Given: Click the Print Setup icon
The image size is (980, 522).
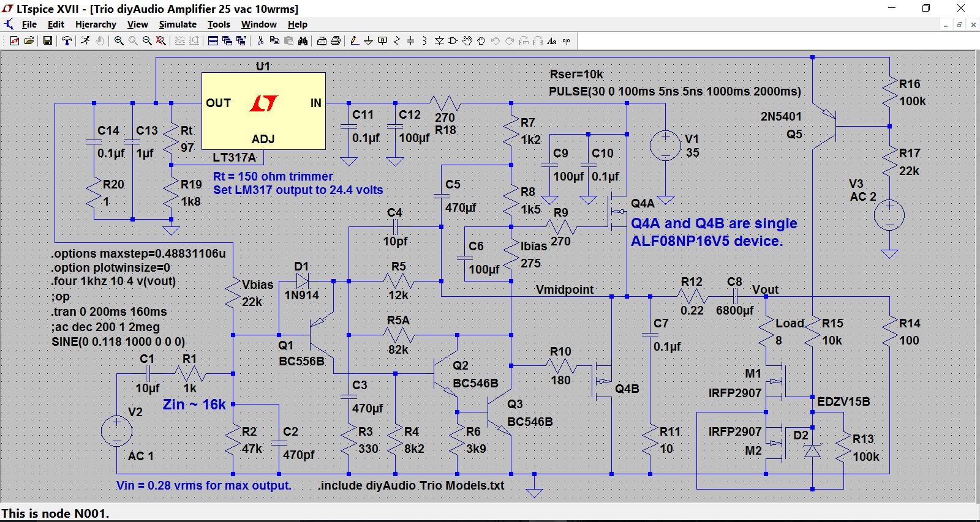Looking at the screenshot, I should tap(322, 41).
